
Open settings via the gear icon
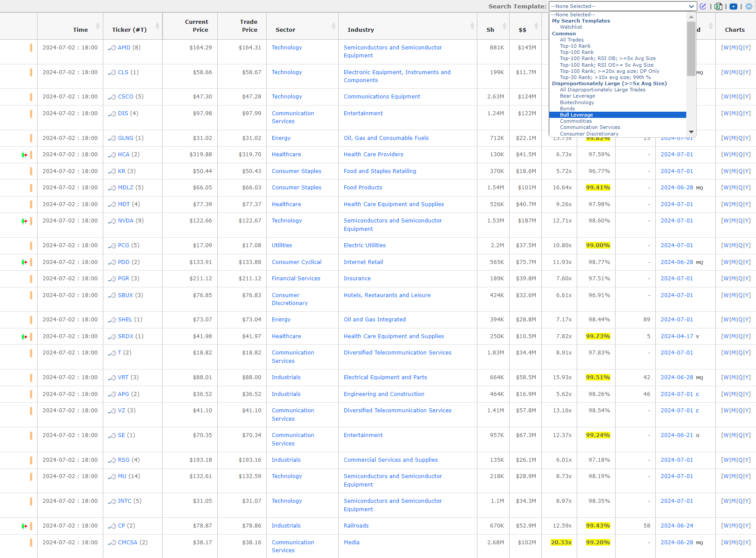point(749,6)
